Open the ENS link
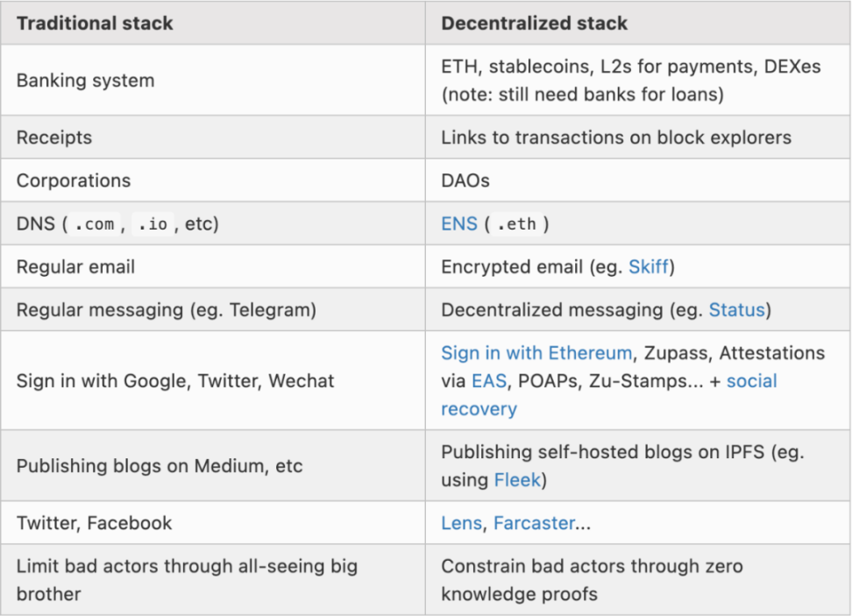This screenshot has height=616, width=852. 458,223
